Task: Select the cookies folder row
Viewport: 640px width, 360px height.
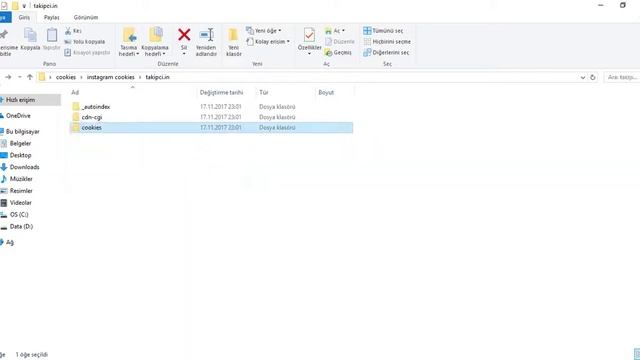Action: (x=212, y=128)
